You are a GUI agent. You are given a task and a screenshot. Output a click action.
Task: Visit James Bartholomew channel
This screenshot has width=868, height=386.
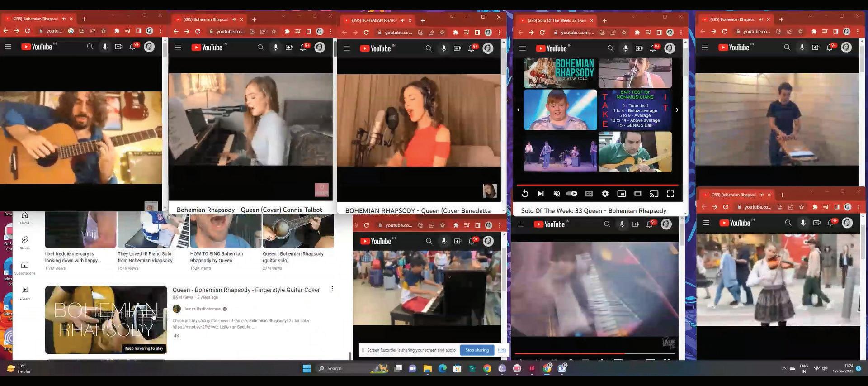pos(202,309)
